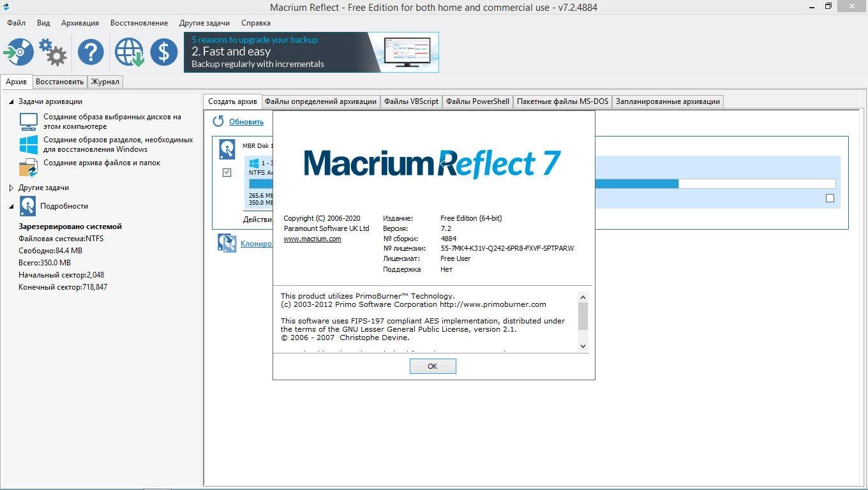
Task: Click the Зарезервировано системой heading
Action: point(70,226)
